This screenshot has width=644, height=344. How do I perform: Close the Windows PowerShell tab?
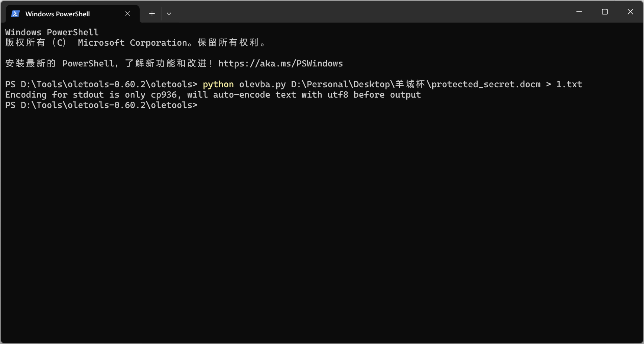pos(128,14)
